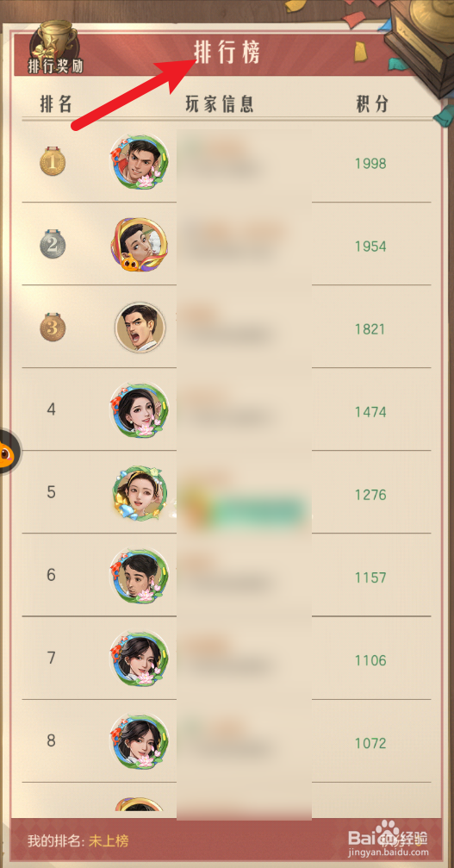View the rank 7 player avatar
This screenshot has width=454, height=868.
pos(140,659)
